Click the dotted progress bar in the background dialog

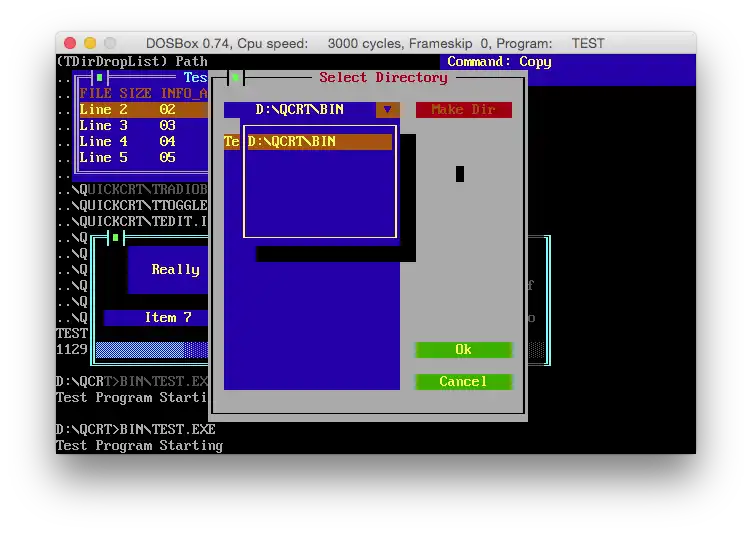(x=152, y=350)
